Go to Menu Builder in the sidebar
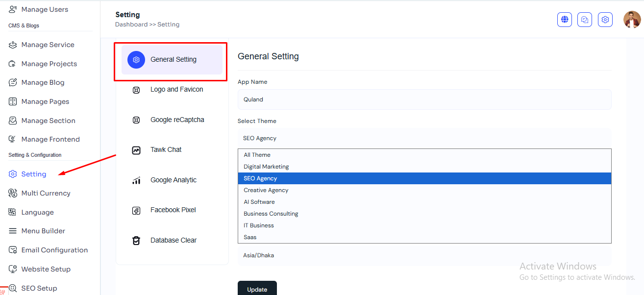Image resolution: width=644 pixels, height=295 pixels. [43, 231]
